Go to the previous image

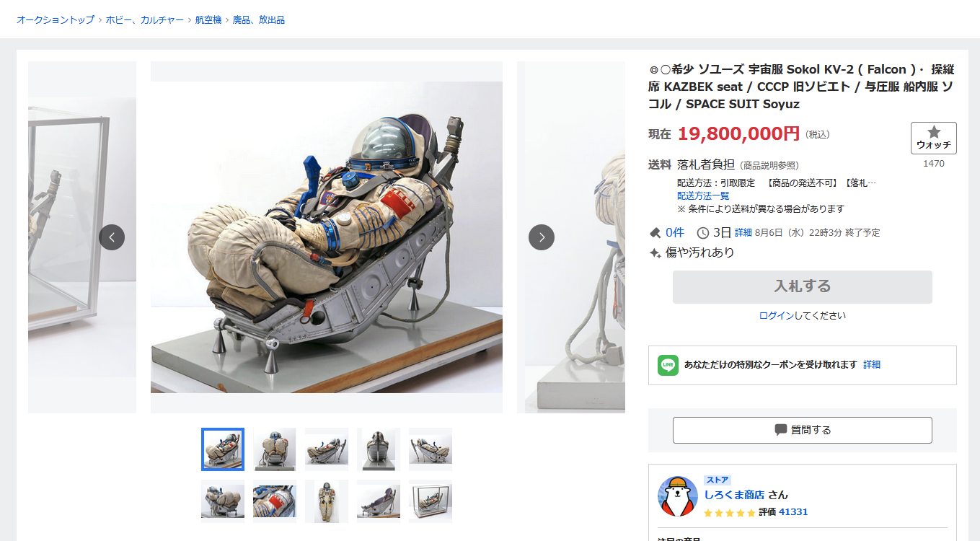[x=112, y=237]
